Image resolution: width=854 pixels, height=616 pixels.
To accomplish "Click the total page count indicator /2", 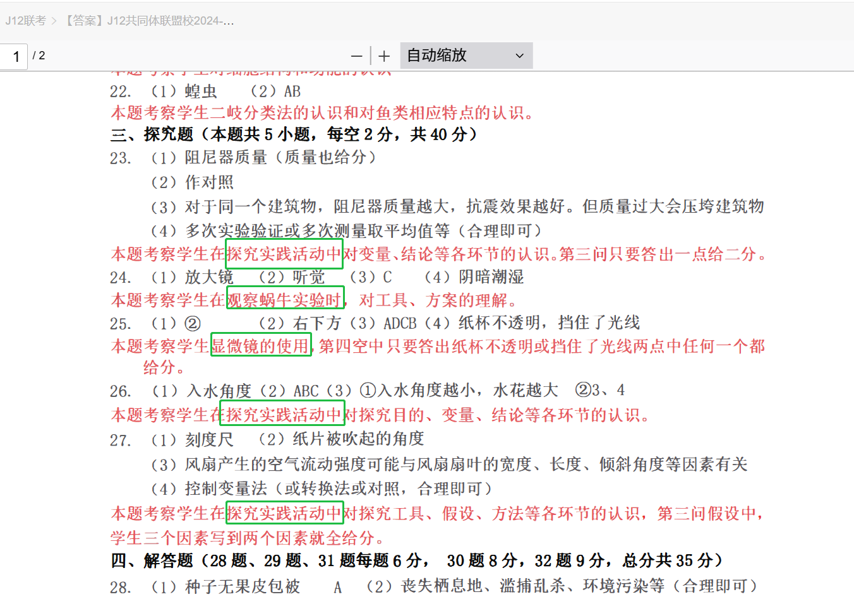I will [x=39, y=56].
